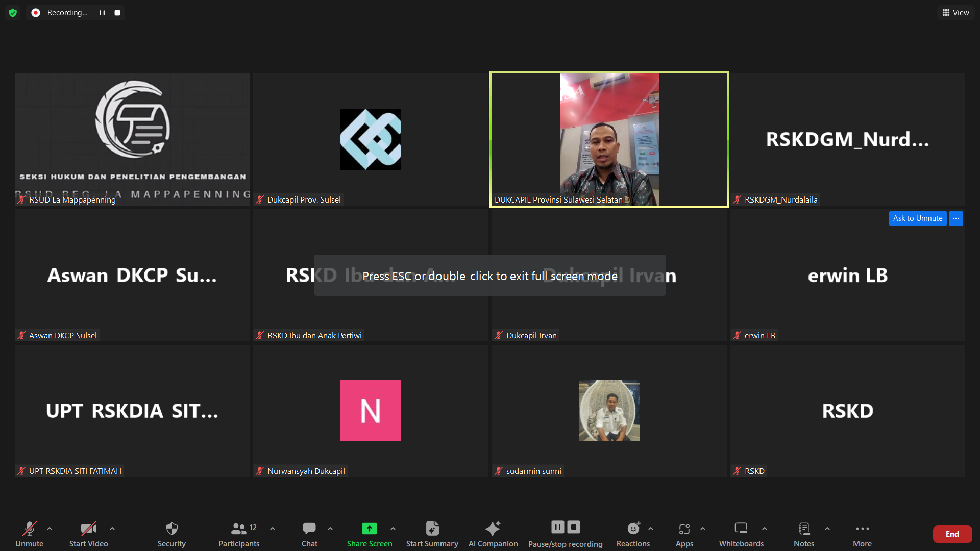
Task: Open the More options menu
Action: click(x=862, y=534)
